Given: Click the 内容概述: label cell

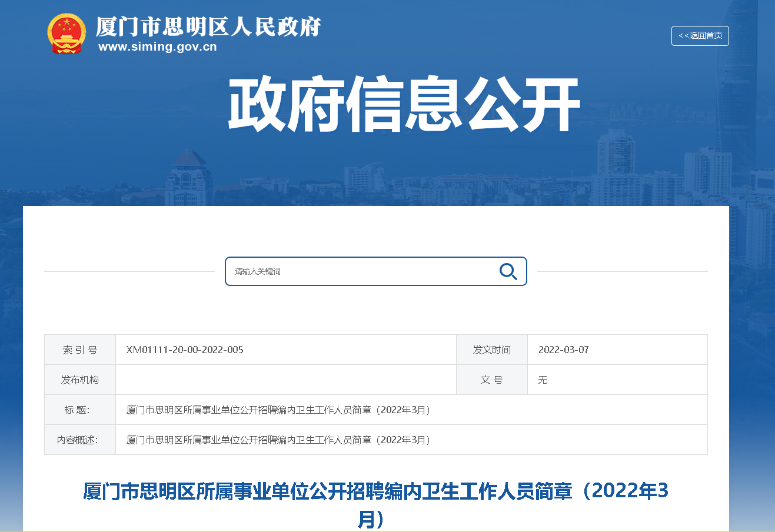Looking at the screenshot, I should click(x=80, y=440).
